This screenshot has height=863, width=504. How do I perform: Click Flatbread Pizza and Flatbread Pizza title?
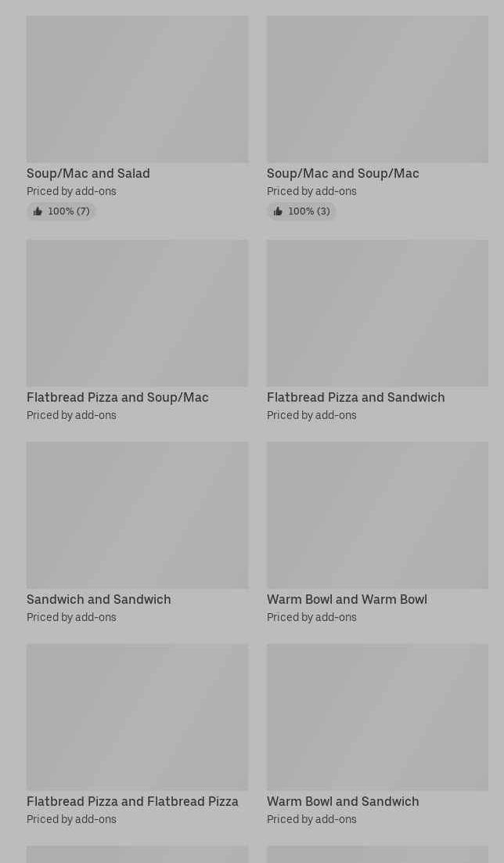132,801
